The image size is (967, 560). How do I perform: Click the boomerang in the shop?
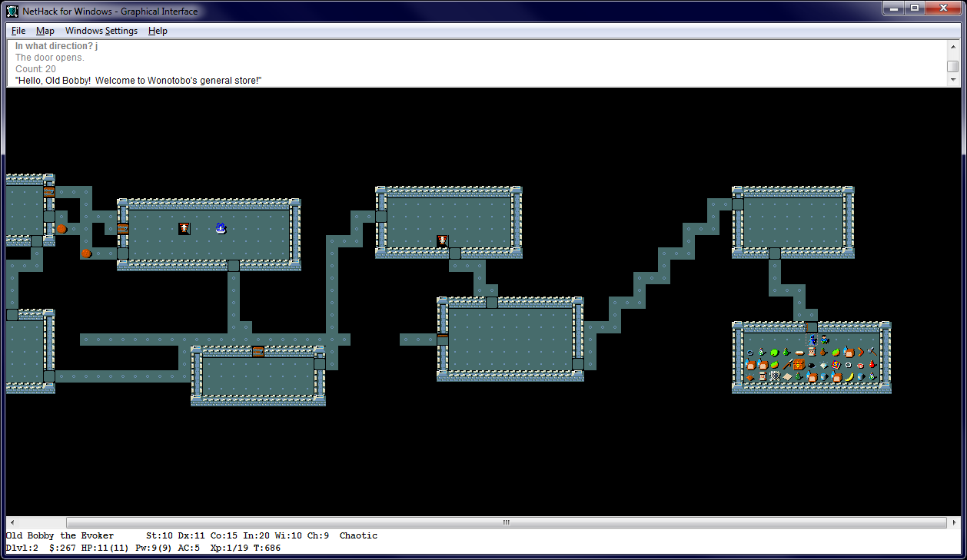point(861,352)
